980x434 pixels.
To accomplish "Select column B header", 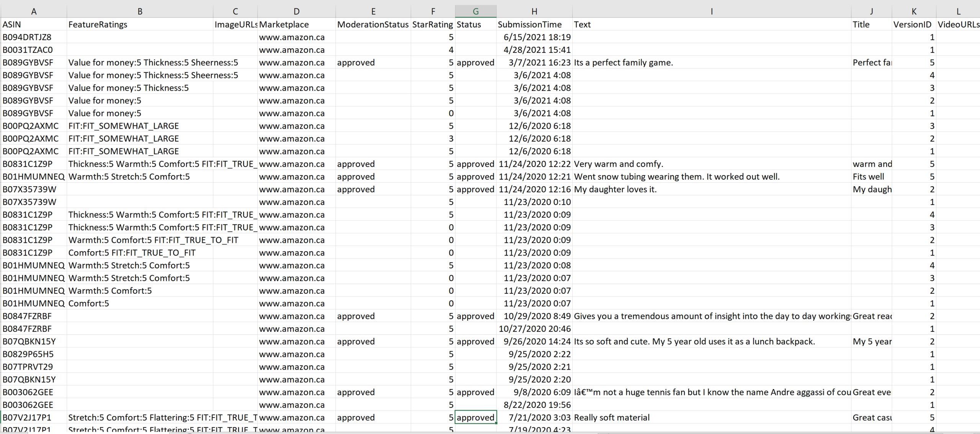I will point(140,11).
